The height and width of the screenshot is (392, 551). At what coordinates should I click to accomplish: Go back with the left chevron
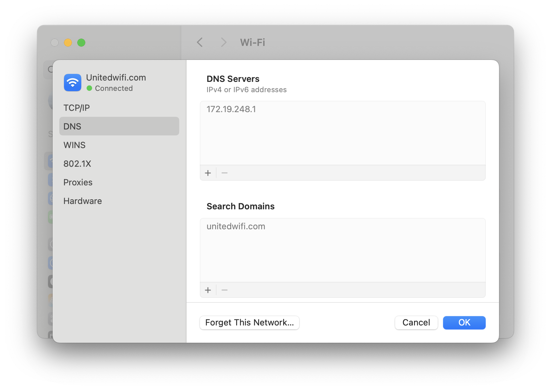point(200,42)
